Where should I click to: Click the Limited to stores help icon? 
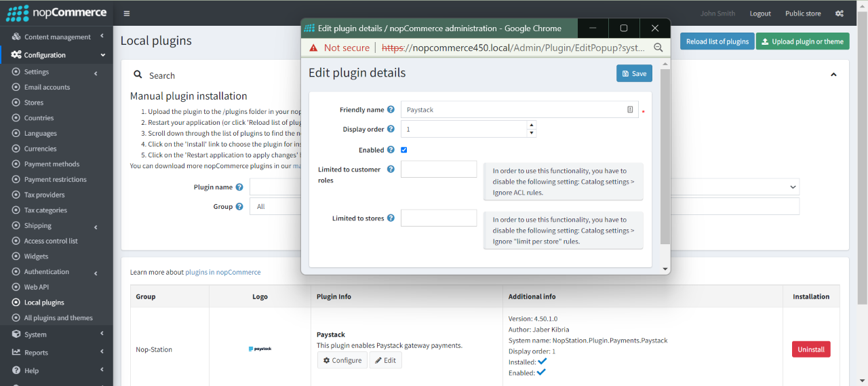391,218
